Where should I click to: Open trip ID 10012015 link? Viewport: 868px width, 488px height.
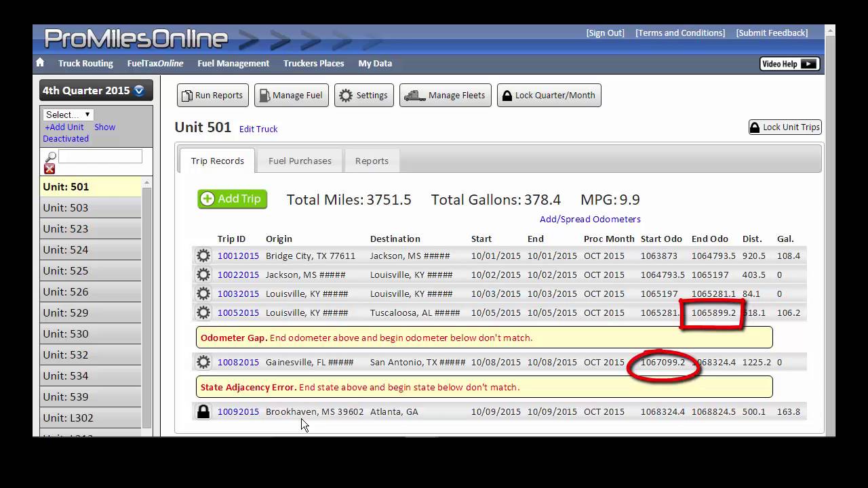pyautogui.click(x=238, y=256)
